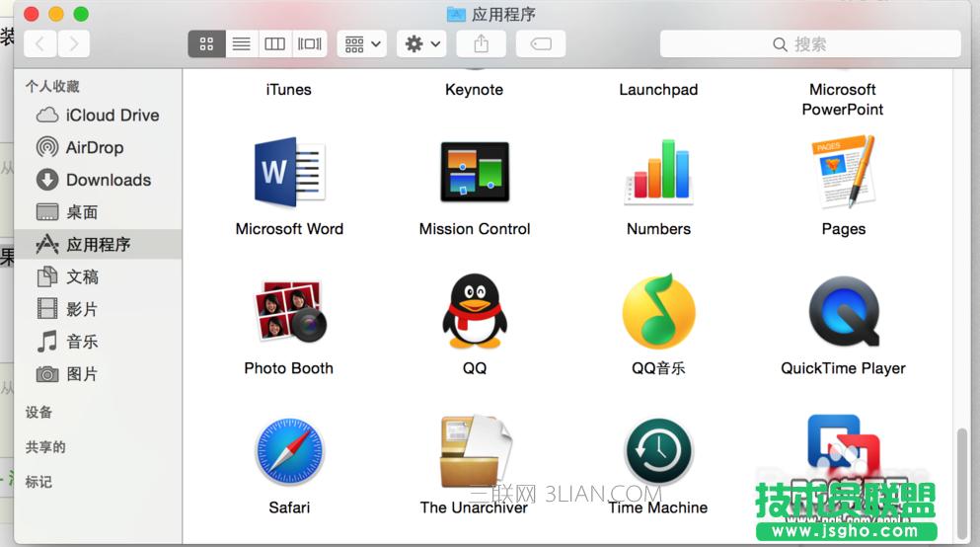Image resolution: width=980 pixels, height=547 pixels.
Task: Click the Share toolbar button
Action: click(x=482, y=43)
